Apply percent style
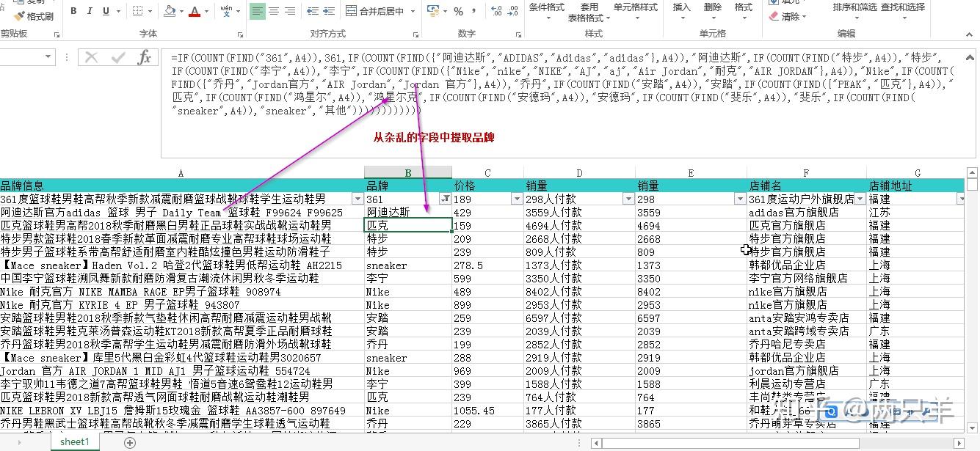Screen dimensions: 980x451 (x=458, y=11)
